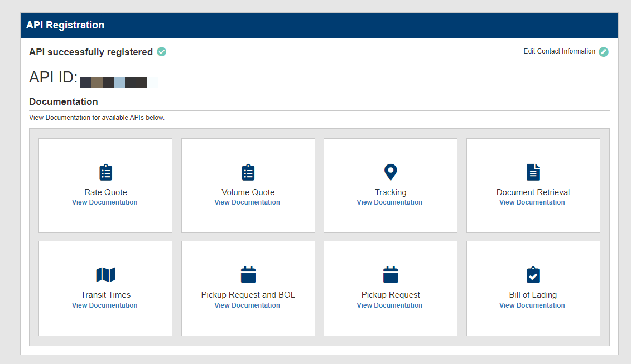
Task: Open View Documentation under Transit Times
Action: coord(105,305)
